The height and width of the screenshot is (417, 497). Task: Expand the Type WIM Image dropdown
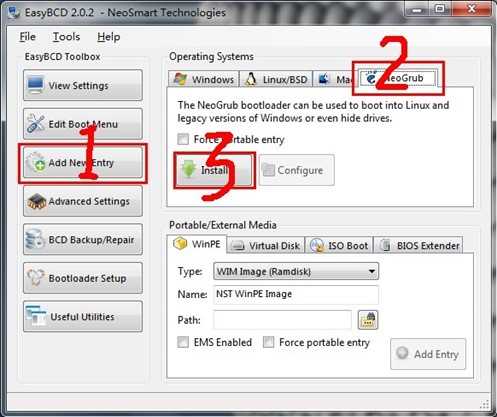coord(296,271)
